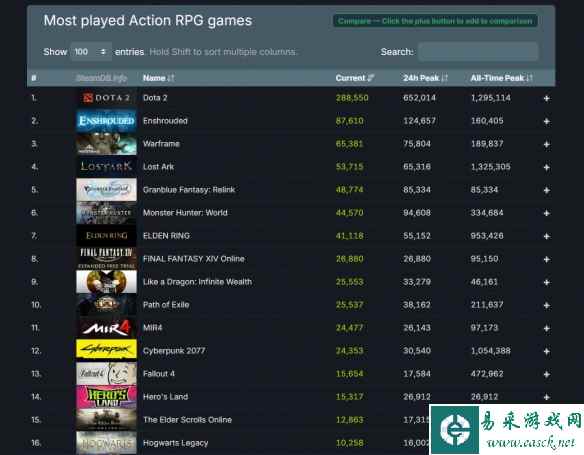Click plus icon beside Lost Ark
584x455 pixels.
546,167
